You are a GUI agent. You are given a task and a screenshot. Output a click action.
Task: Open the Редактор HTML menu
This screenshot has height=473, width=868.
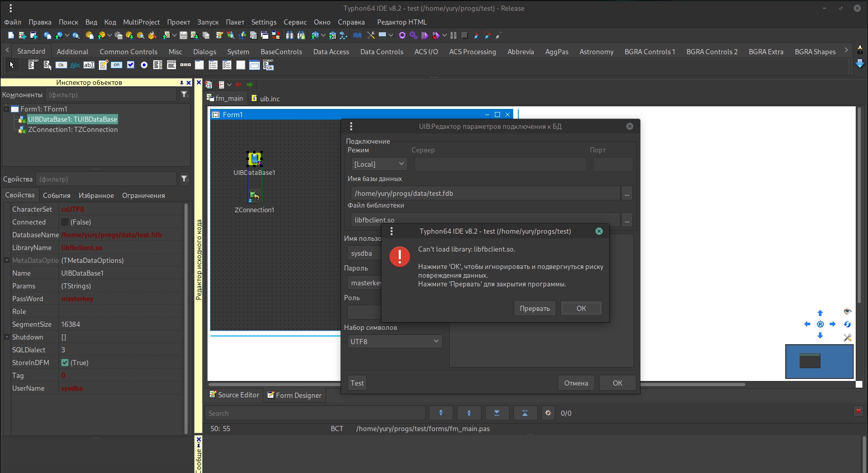pyautogui.click(x=402, y=22)
